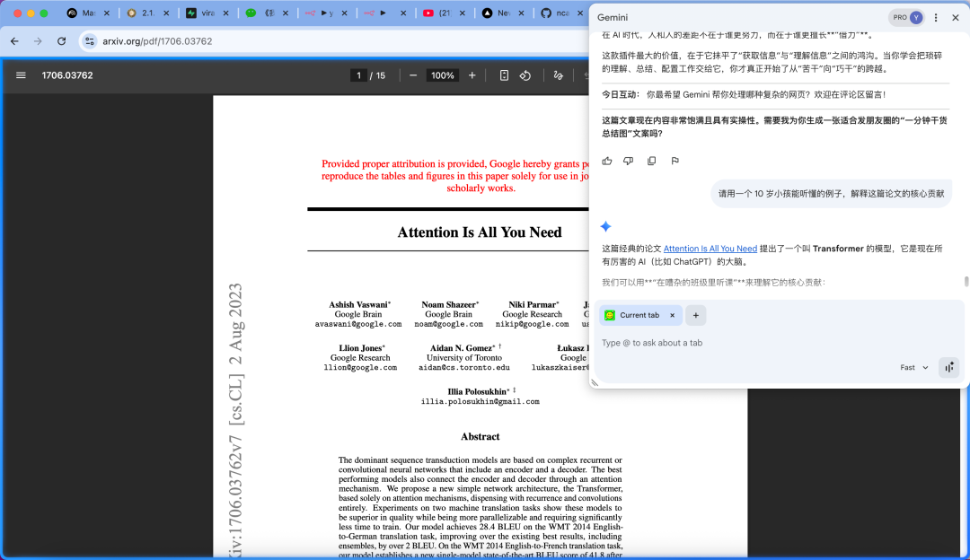970x560 pixels.
Task: Click the 'Abstract' heading in the PDF
Action: point(480,436)
